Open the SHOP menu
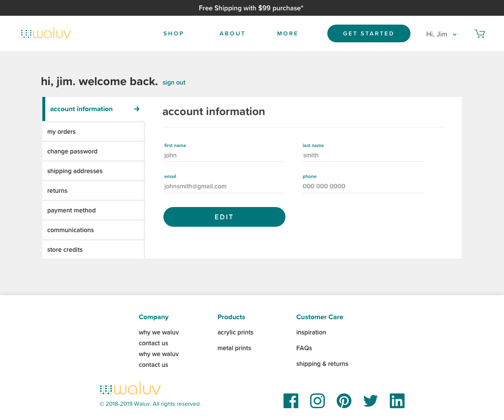 click(x=174, y=33)
